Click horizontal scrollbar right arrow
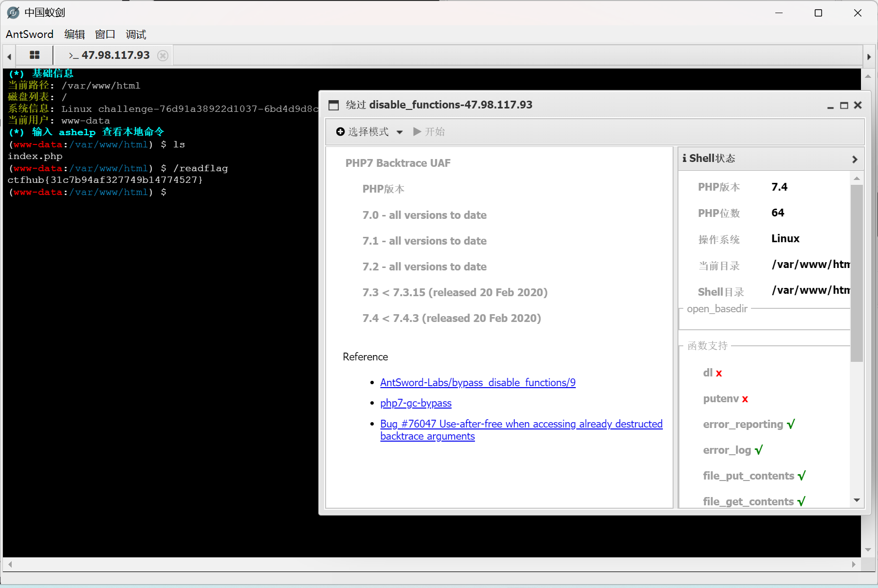878x588 pixels. [853, 564]
